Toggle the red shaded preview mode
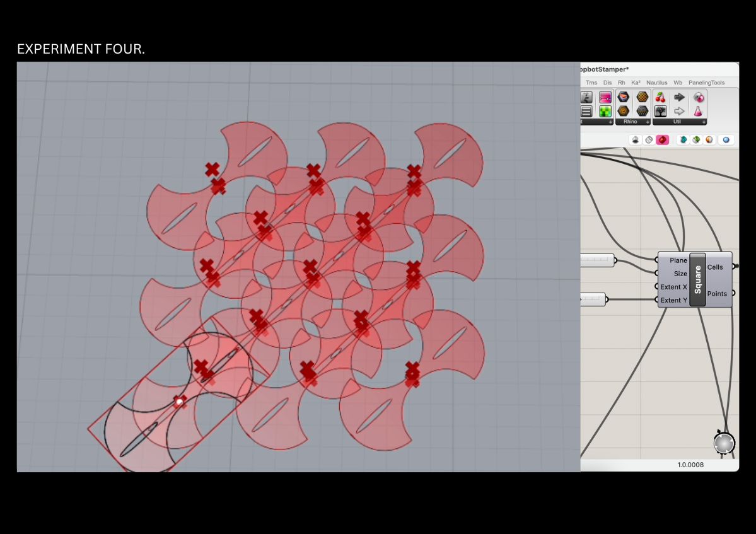Image resolution: width=756 pixels, height=534 pixels. point(662,140)
